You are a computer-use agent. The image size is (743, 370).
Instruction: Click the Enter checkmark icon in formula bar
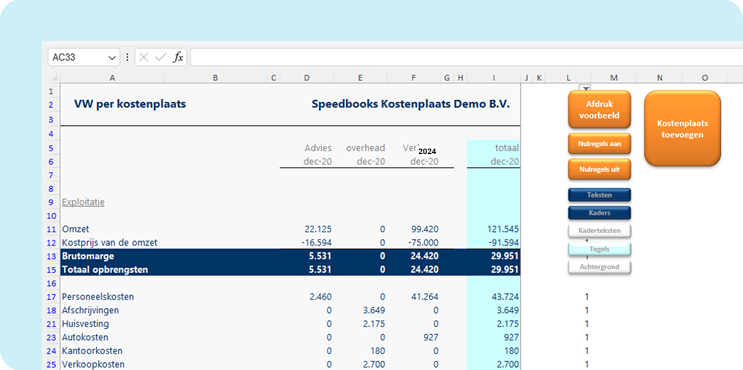coord(161,57)
